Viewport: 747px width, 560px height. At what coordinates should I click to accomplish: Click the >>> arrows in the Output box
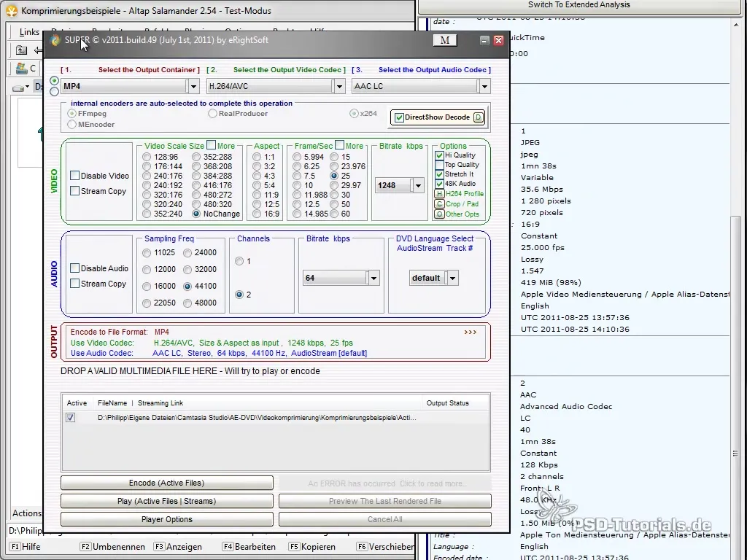471,332
